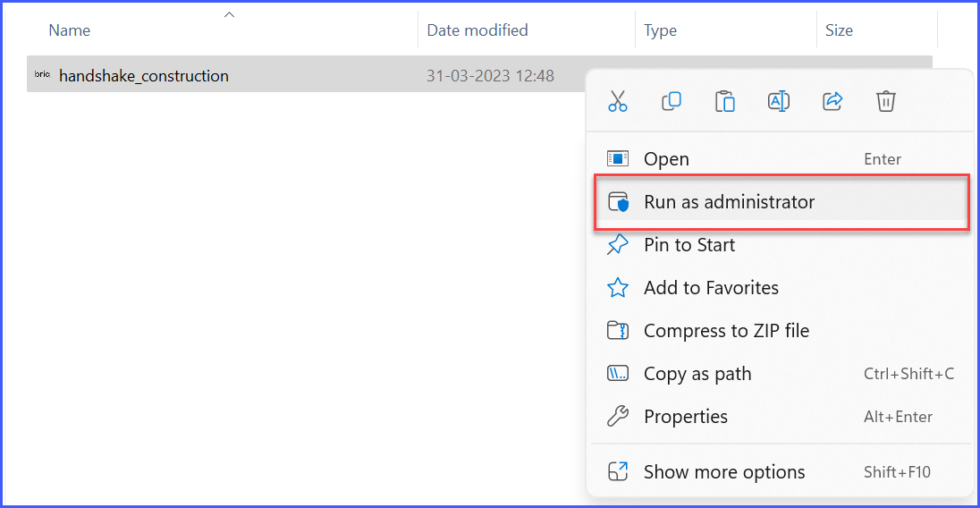Click the handshake_construction file icon
This screenshot has height=508, width=980.
(42, 74)
